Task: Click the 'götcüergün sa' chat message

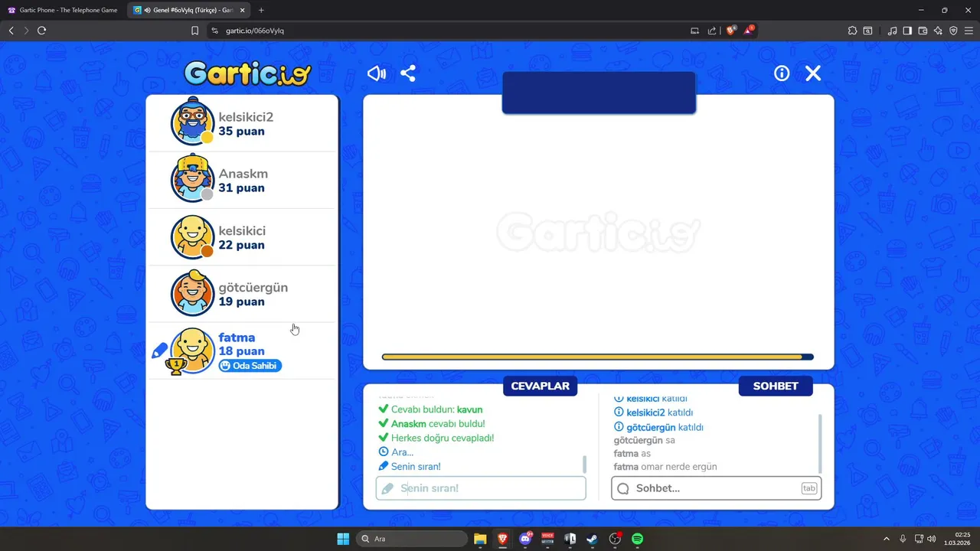Action: [x=645, y=441]
